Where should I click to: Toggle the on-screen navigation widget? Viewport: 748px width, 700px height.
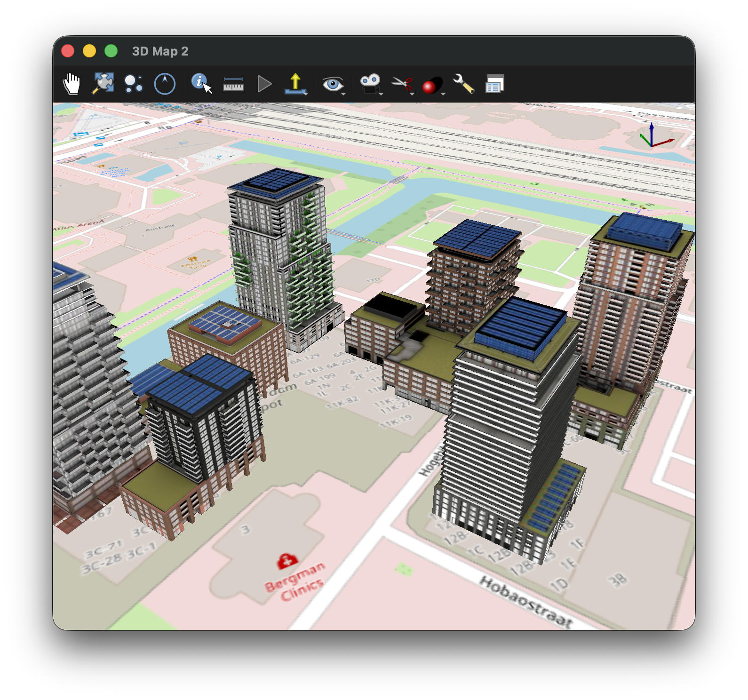pos(133,84)
